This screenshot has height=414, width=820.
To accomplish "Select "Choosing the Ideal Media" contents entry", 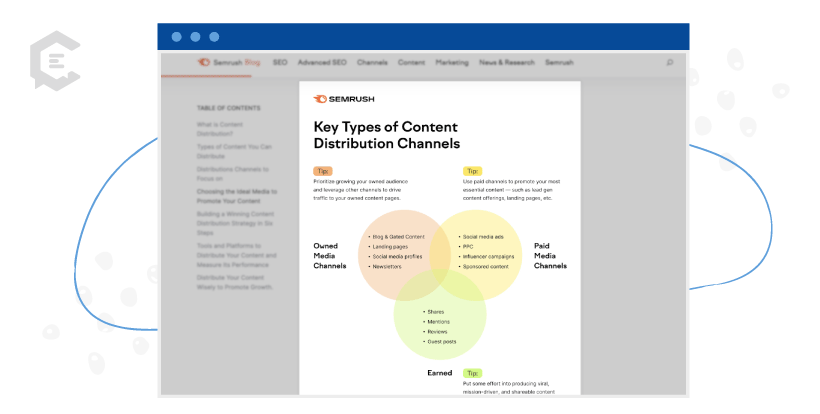I will pos(237,195).
